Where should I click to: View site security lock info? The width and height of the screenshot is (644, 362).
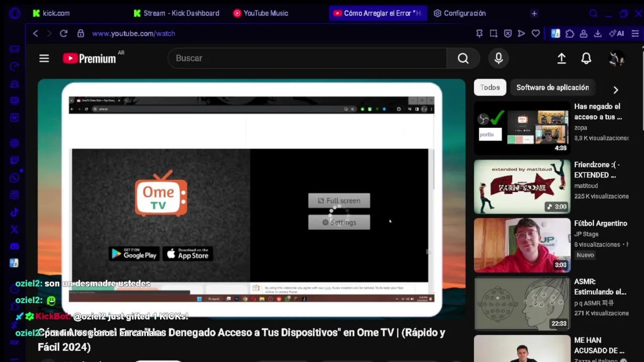pos(80,33)
